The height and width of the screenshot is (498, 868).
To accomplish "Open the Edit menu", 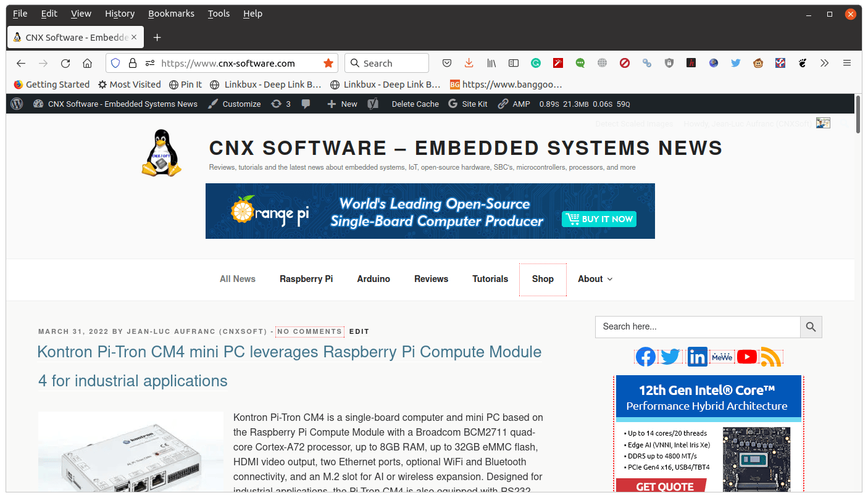I will (x=49, y=14).
